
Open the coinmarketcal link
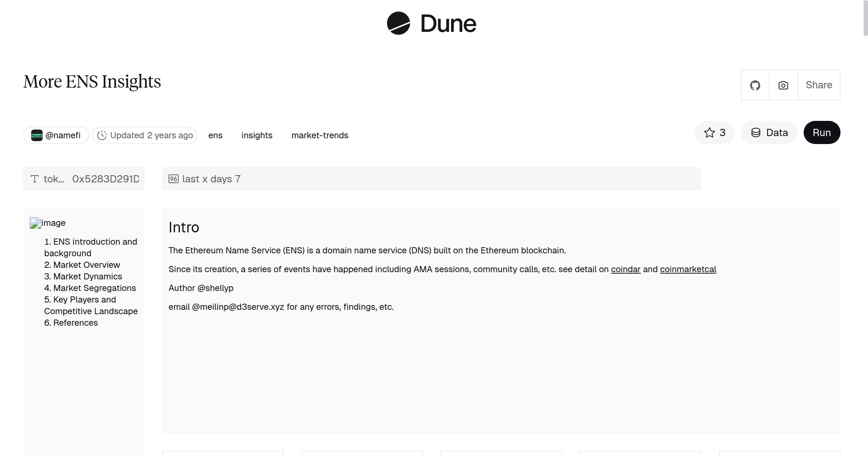(688, 269)
